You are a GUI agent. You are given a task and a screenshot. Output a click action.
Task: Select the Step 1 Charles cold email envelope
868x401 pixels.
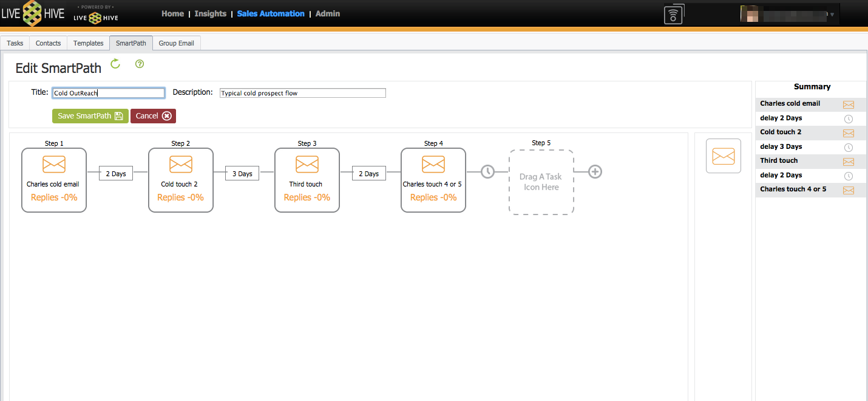pos(54,164)
